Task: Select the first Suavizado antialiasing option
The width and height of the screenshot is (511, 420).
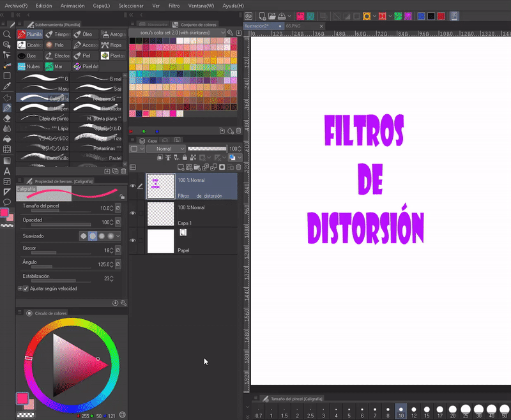Action: [x=84, y=236]
